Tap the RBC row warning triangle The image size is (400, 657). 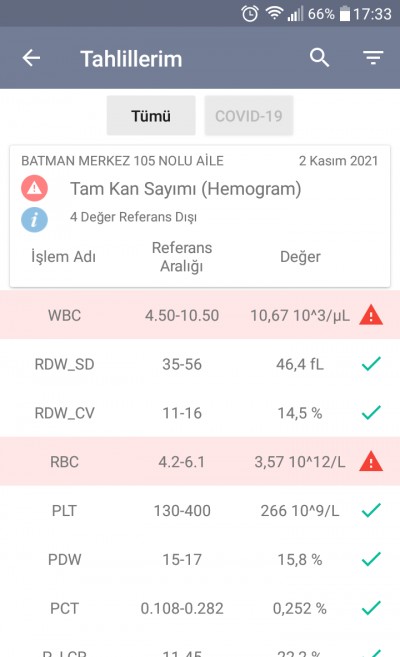click(x=371, y=462)
